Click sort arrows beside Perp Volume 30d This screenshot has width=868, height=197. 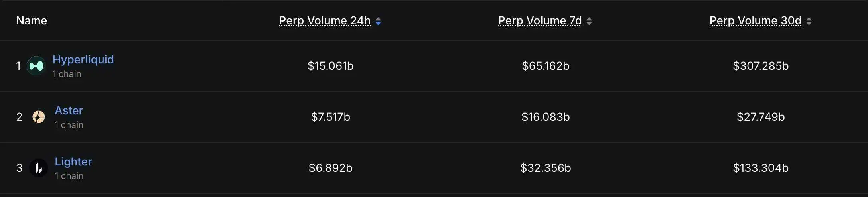tap(809, 21)
